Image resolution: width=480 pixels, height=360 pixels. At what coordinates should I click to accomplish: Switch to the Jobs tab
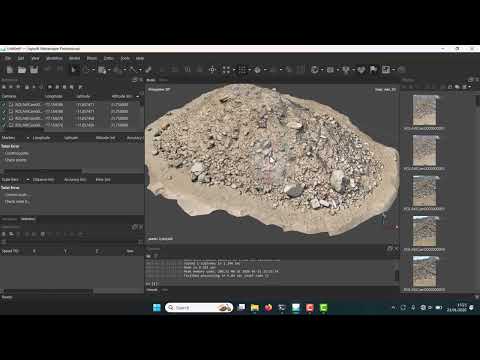pos(165,290)
